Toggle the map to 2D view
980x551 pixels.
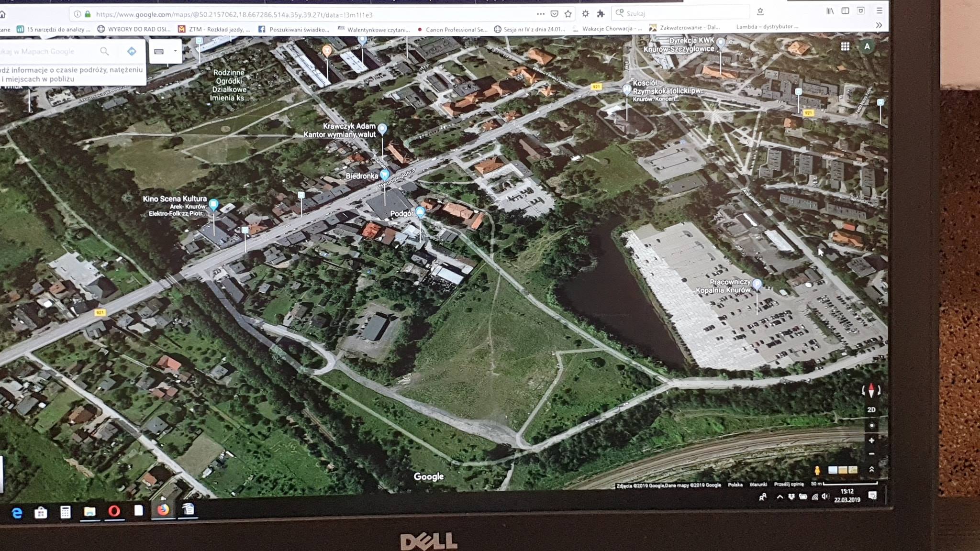871,410
